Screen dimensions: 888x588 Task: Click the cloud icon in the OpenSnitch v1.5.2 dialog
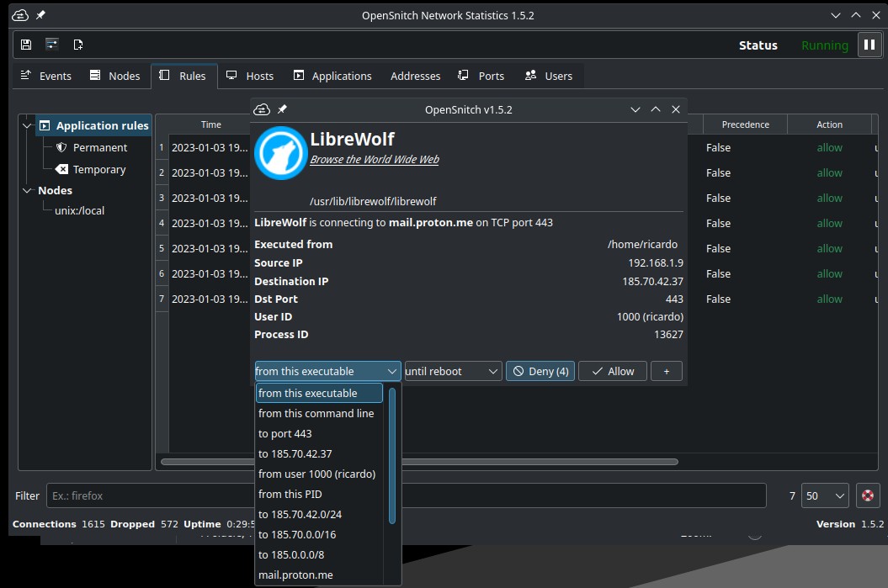262,109
